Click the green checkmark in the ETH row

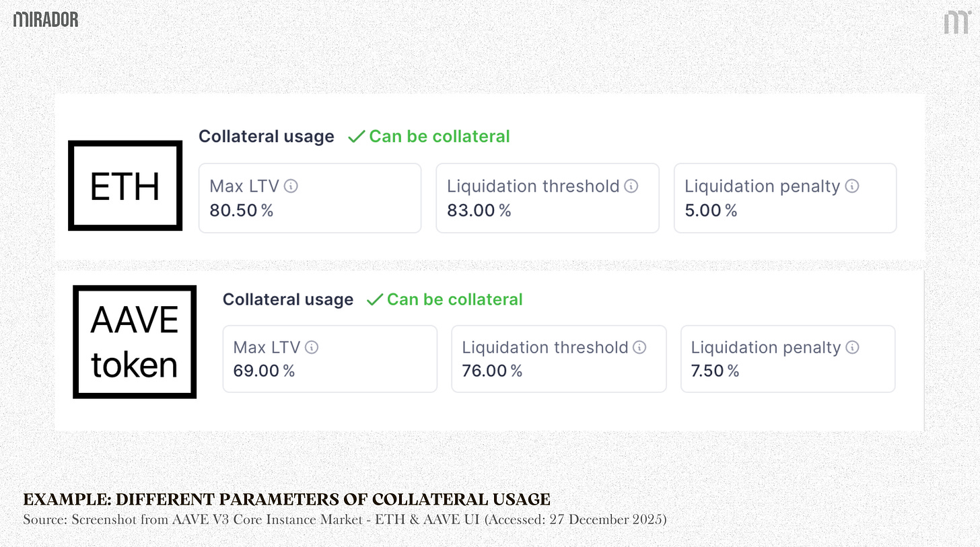point(356,137)
